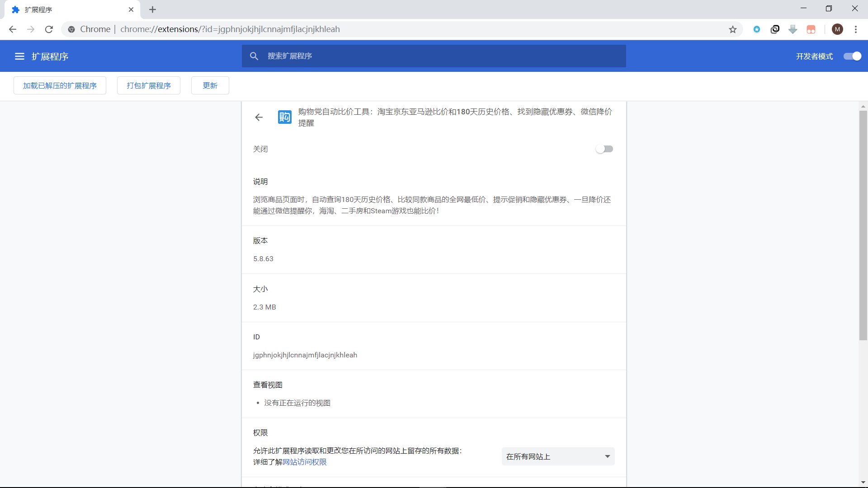Click the ID section heading
This screenshot has width=868, height=488.
[x=256, y=337]
